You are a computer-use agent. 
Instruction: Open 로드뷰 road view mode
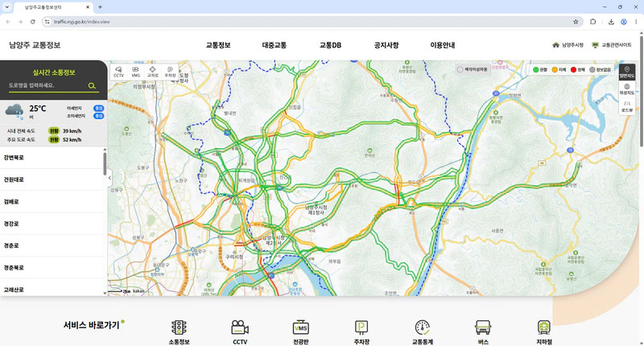pyautogui.click(x=627, y=107)
